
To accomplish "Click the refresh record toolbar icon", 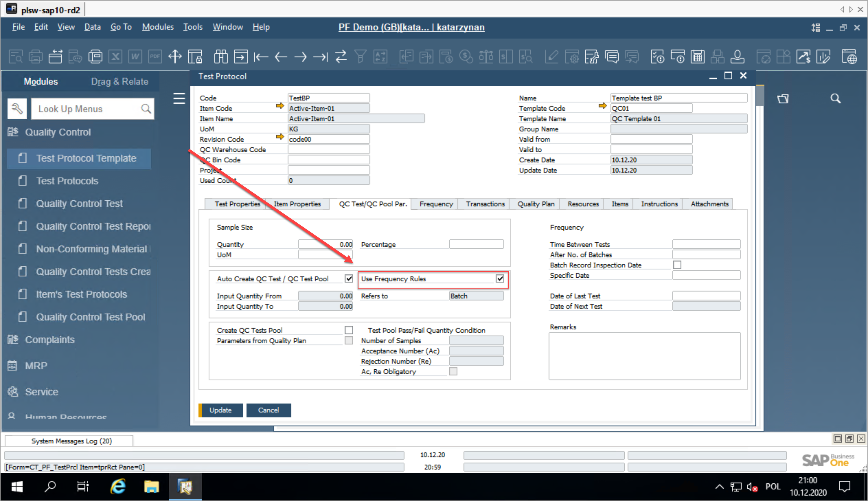I will coord(341,57).
